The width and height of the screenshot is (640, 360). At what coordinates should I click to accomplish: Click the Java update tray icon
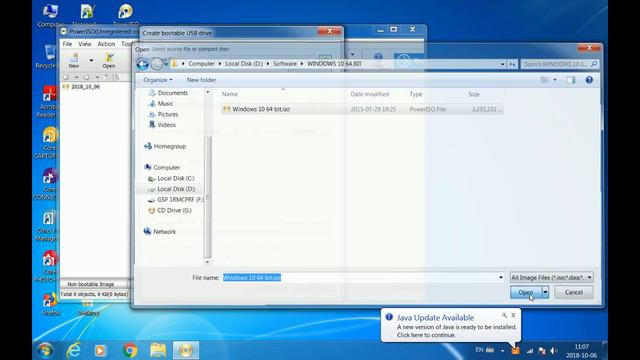click(516, 351)
